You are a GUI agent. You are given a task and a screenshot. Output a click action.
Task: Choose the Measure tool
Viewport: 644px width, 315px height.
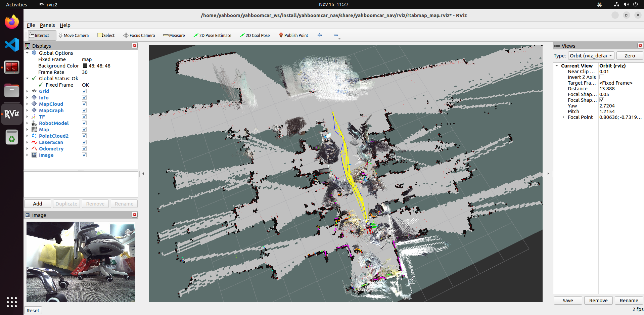pyautogui.click(x=174, y=35)
